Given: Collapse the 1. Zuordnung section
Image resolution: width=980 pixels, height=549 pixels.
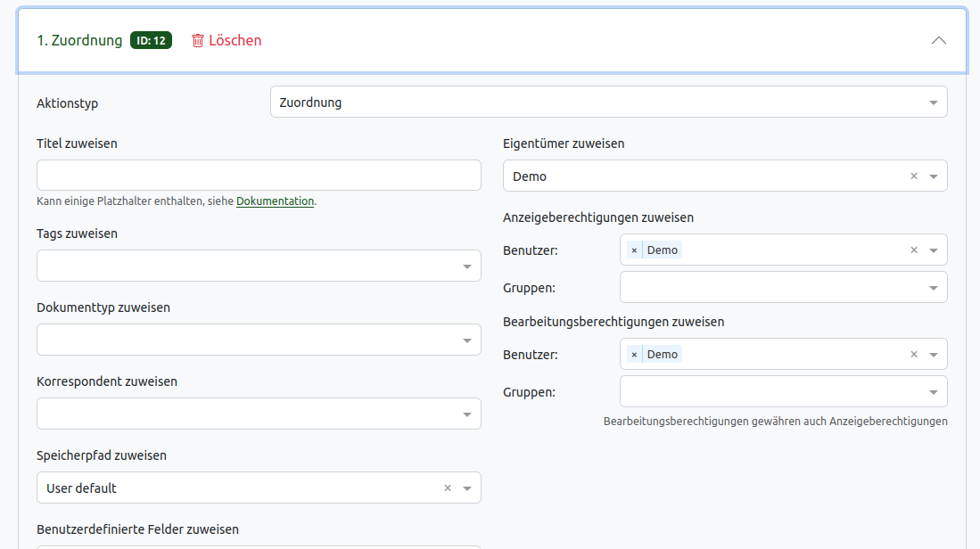Looking at the screenshot, I should click(x=938, y=40).
